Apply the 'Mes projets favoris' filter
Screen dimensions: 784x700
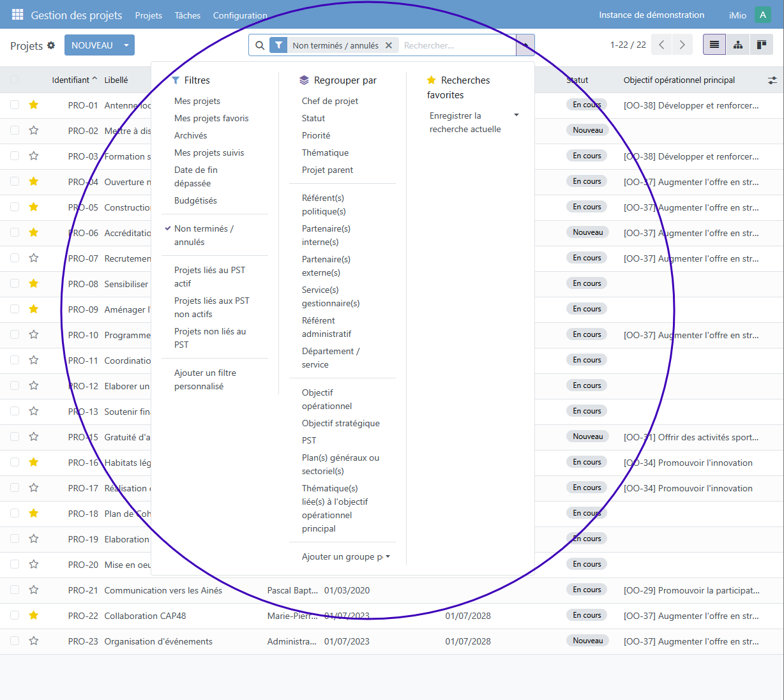click(211, 118)
